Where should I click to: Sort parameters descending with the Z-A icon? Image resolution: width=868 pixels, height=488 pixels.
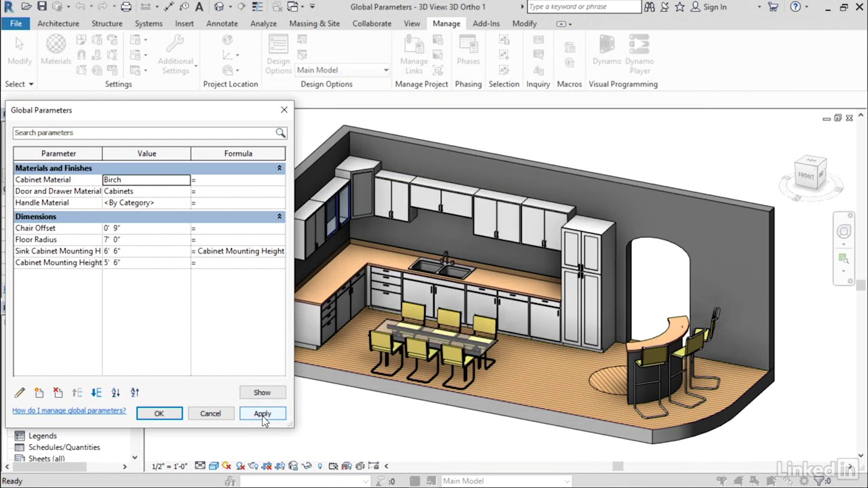coord(134,392)
